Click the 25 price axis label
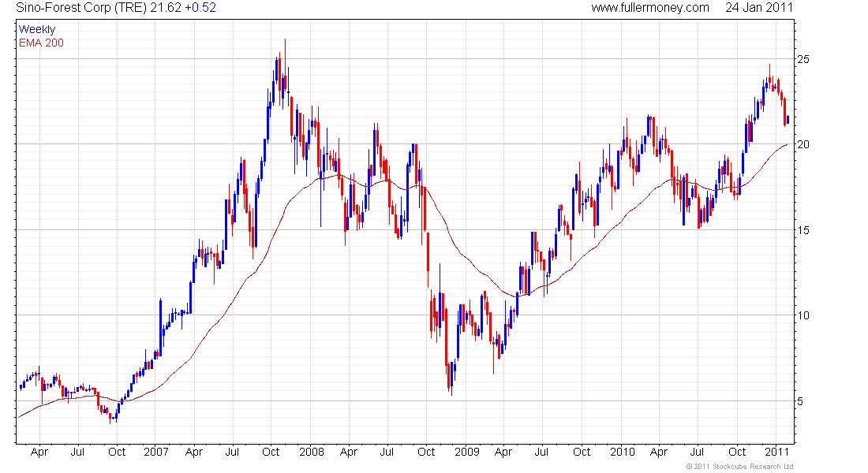This screenshot has height=473, width=868. [803, 59]
